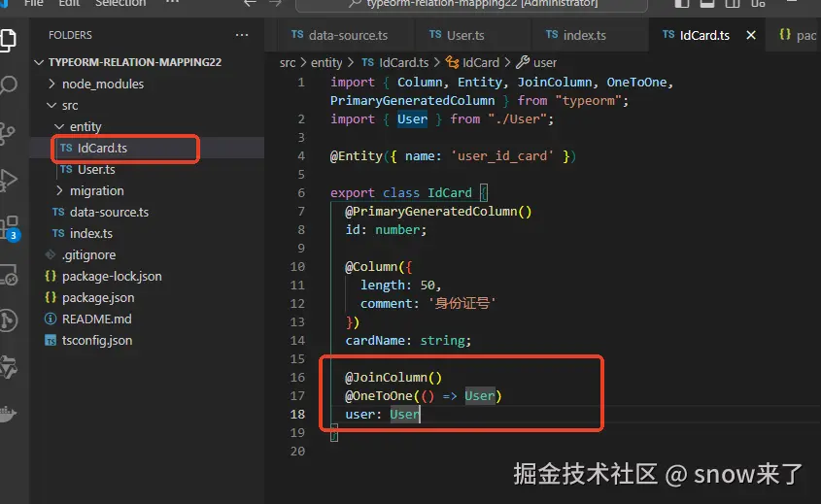Open the icon just above Docker in activity bar
This screenshot has height=504, width=821.
[x=8, y=367]
